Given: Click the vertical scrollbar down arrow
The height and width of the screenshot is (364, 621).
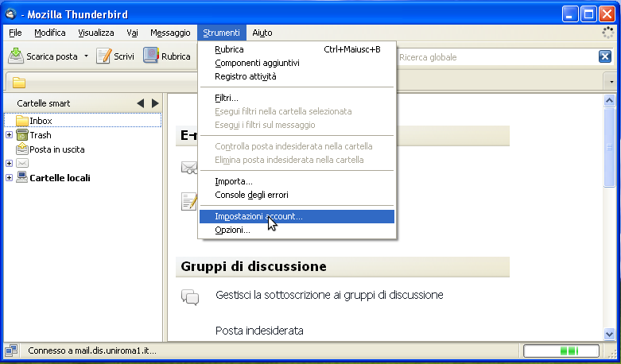Looking at the screenshot, I should 609,335.
